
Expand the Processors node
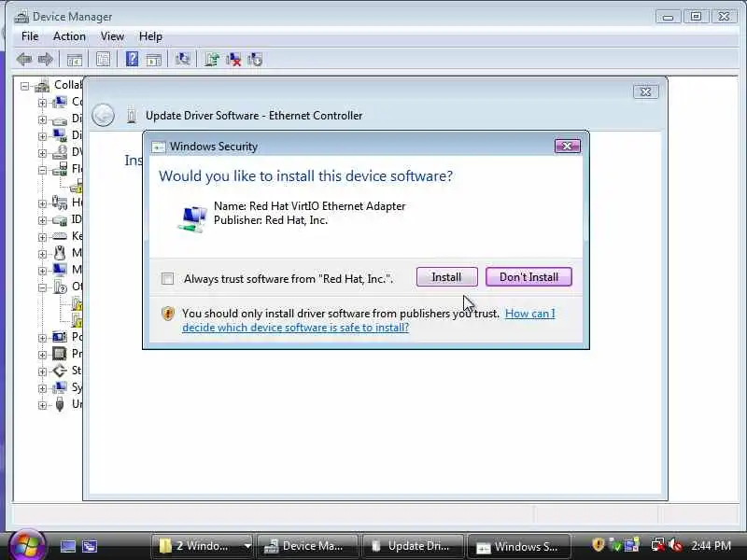tap(42, 355)
